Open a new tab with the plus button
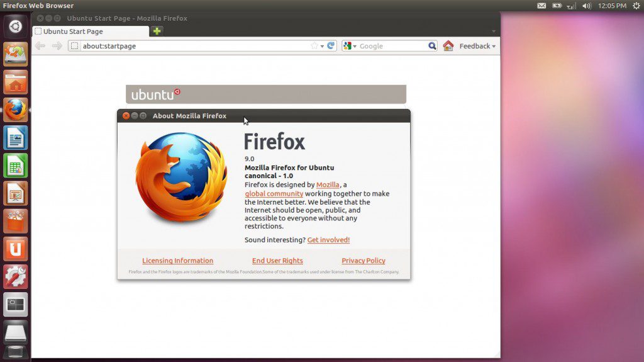Screen dimensions: 644x362 click(x=157, y=31)
